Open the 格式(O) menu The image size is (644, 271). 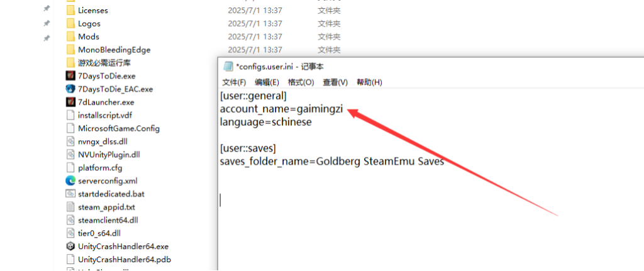[301, 82]
